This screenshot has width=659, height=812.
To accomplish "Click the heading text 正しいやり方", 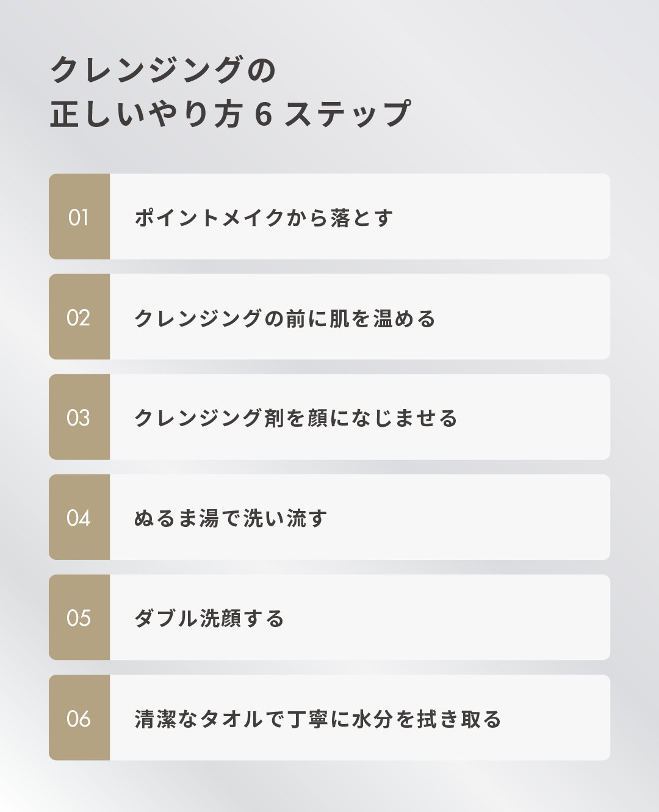I will pos(146,114).
